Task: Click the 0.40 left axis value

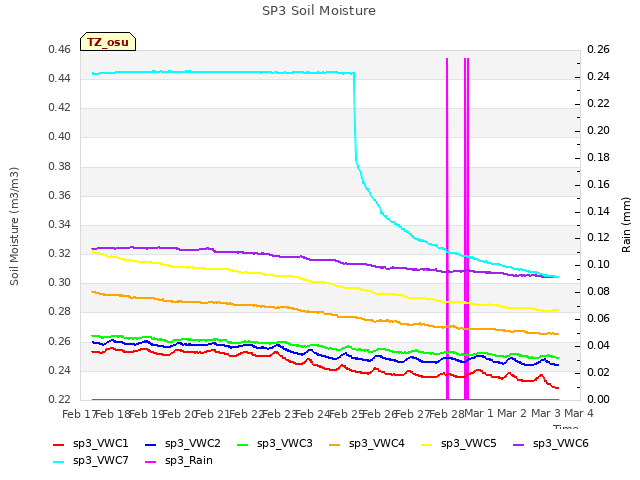Action: (x=60, y=136)
